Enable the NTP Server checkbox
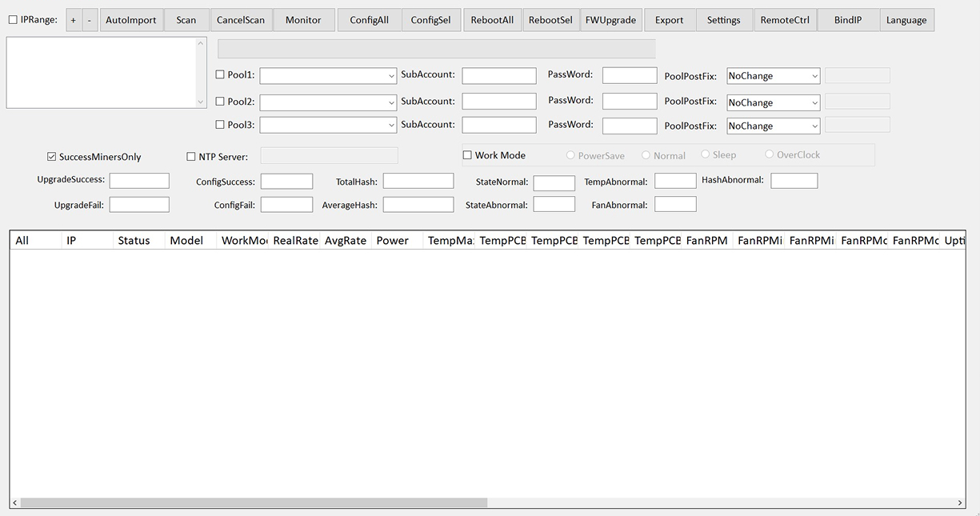This screenshot has width=980, height=516. [191, 157]
